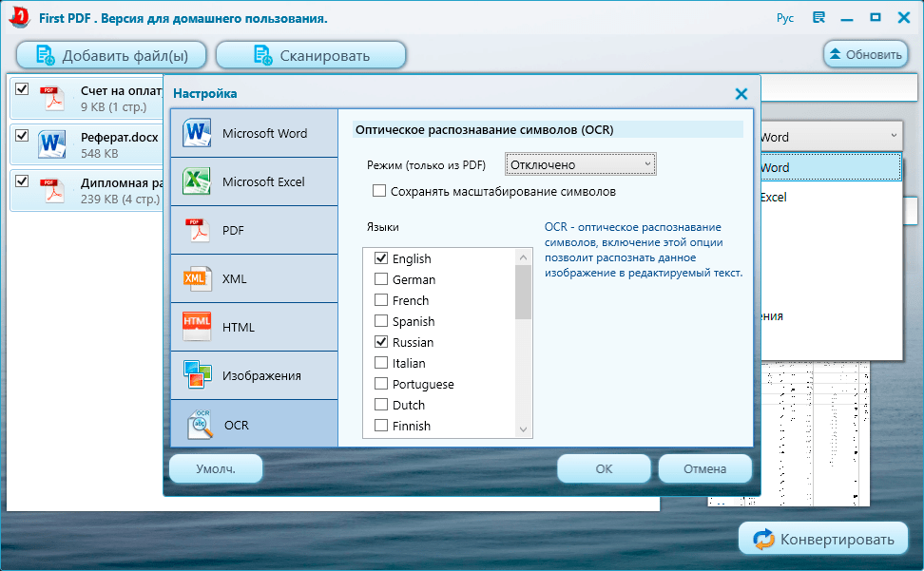Click the document icon on Добавить файл(ы)

46,55
